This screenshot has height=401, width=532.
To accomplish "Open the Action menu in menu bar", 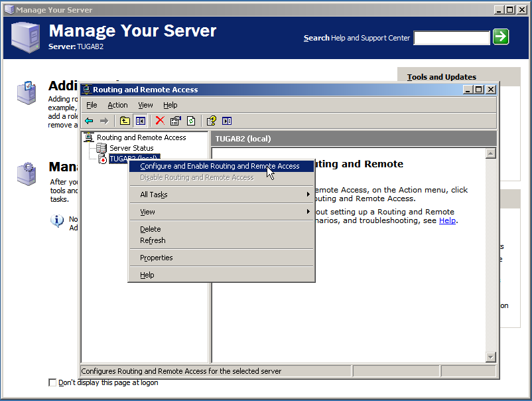I will coord(117,105).
